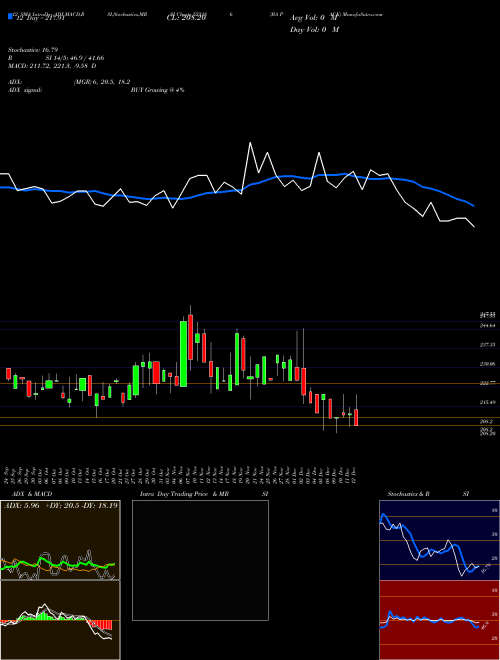Click the SI 14/3: 46.9 / 41.66 reading

click(x=75, y=58)
